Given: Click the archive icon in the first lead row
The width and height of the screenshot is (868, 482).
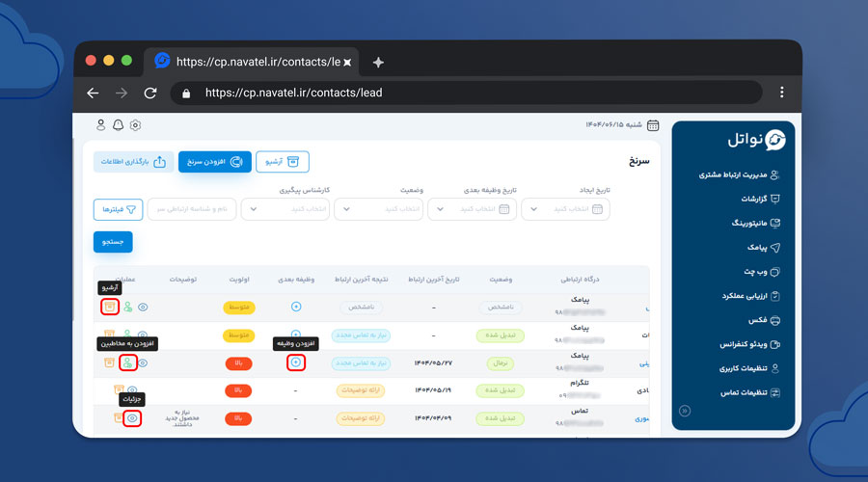Looking at the screenshot, I should pyautogui.click(x=110, y=307).
